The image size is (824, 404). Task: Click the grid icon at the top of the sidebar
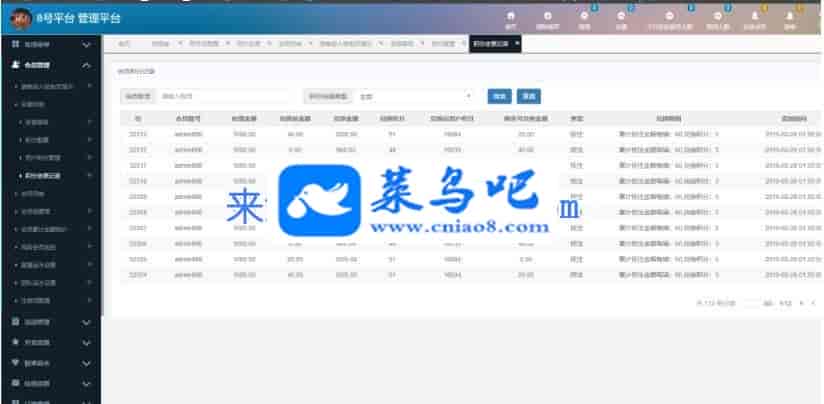click(x=15, y=45)
